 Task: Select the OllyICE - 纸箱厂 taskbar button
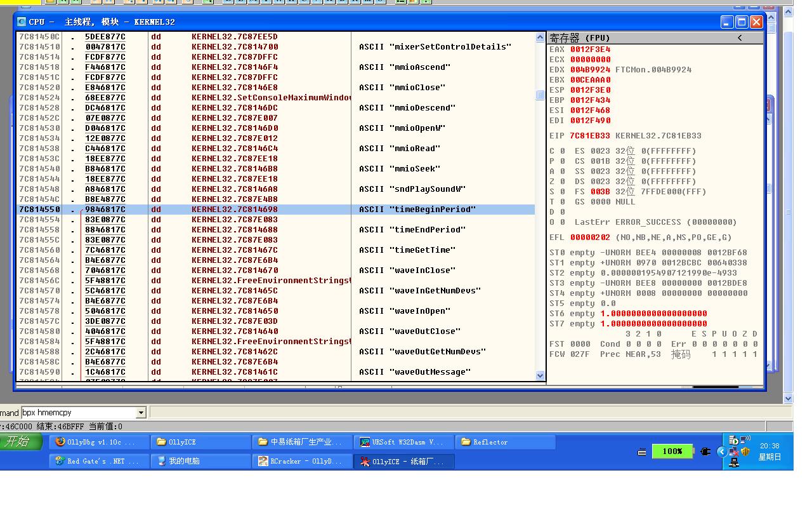[405, 462]
